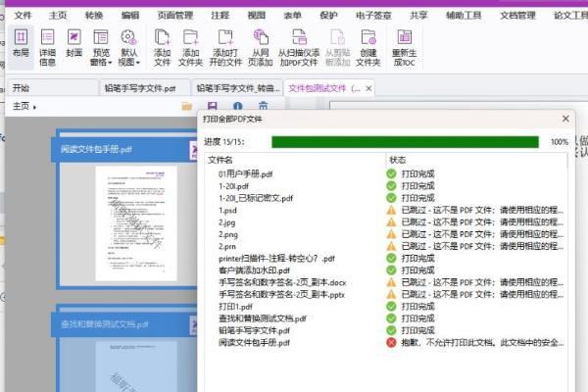Switch to 铅笔手写字文件_转曲 tab
Image resolution: width=588 pixels, height=392 pixels.
(237, 88)
